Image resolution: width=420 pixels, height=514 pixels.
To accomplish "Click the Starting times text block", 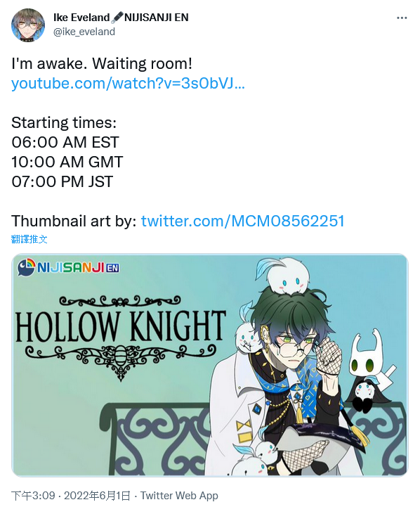I will 67,152.
